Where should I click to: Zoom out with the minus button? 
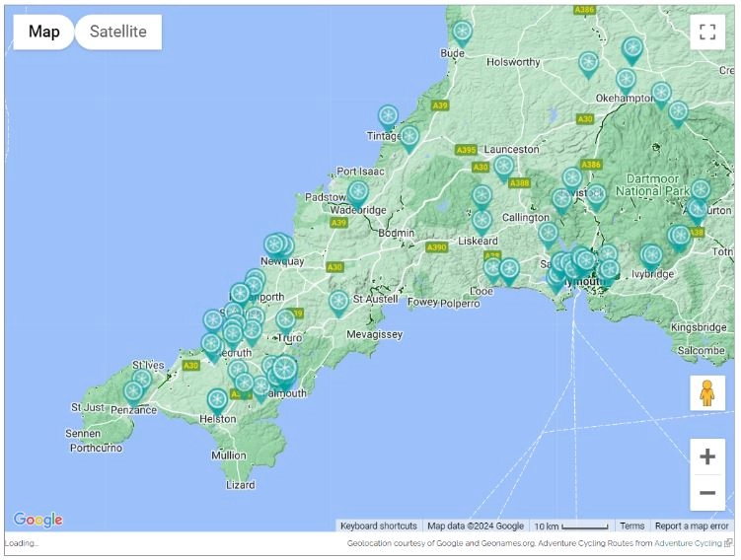pyautogui.click(x=707, y=493)
